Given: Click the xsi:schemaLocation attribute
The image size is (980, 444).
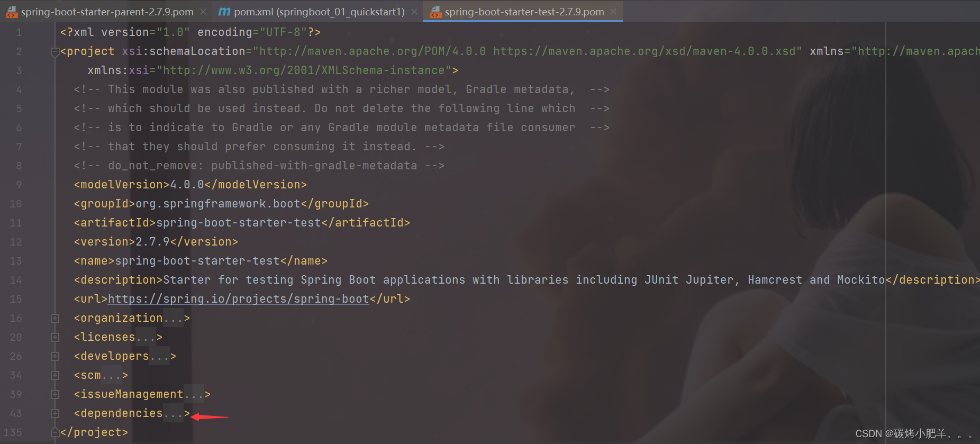Looking at the screenshot, I should (462, 51).
